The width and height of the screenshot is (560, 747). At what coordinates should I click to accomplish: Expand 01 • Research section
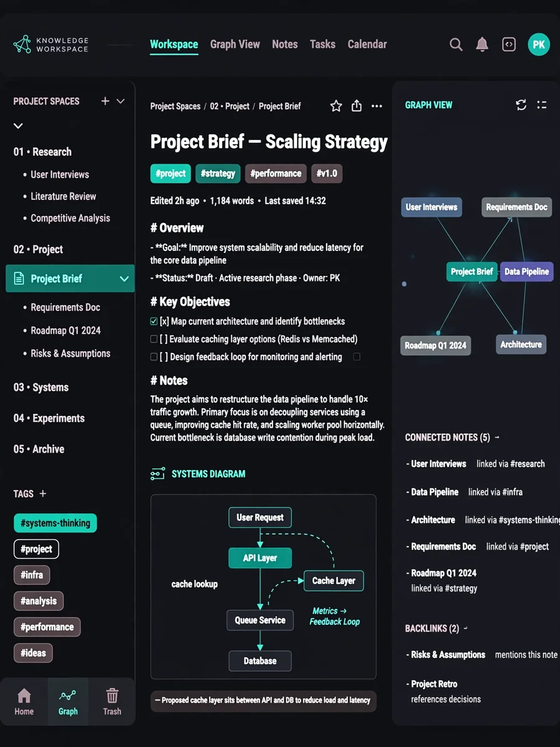pyautogui.click(x=42, y=152)
